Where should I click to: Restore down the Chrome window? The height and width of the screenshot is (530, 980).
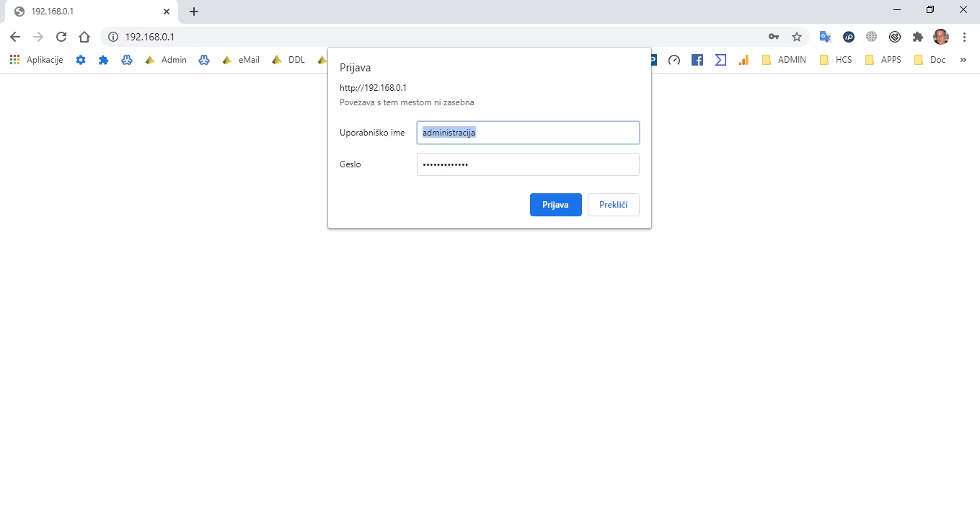coord(930,10)
